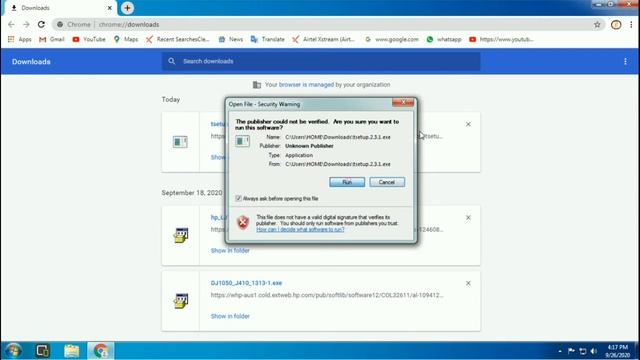The height and width of the screenshot is (360, 640).
Task: Open the Chrome three-dot menu
Action: pos(631,24)
